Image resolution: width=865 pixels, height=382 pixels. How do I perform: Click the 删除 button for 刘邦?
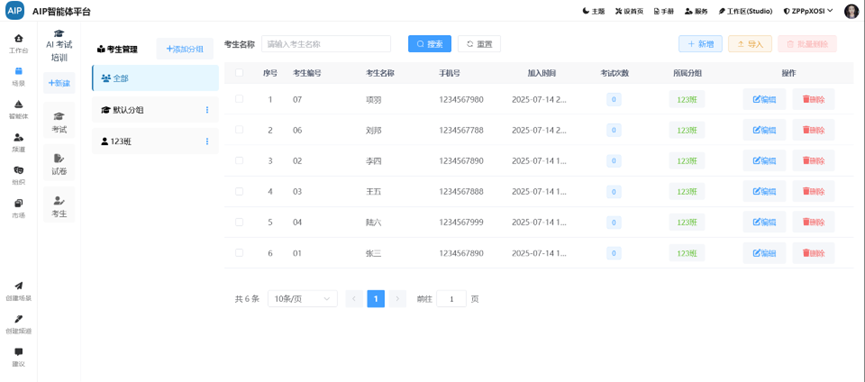click(814, 130)
